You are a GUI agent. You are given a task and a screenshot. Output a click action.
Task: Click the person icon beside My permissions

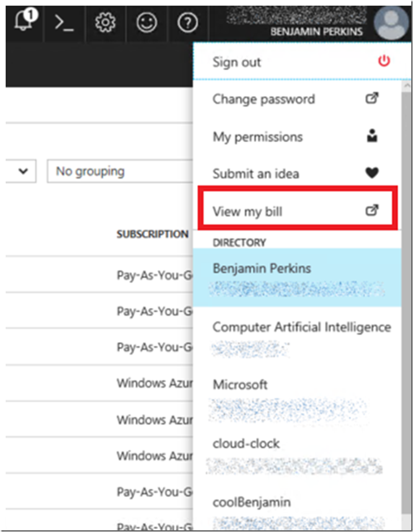click(372, 136)
